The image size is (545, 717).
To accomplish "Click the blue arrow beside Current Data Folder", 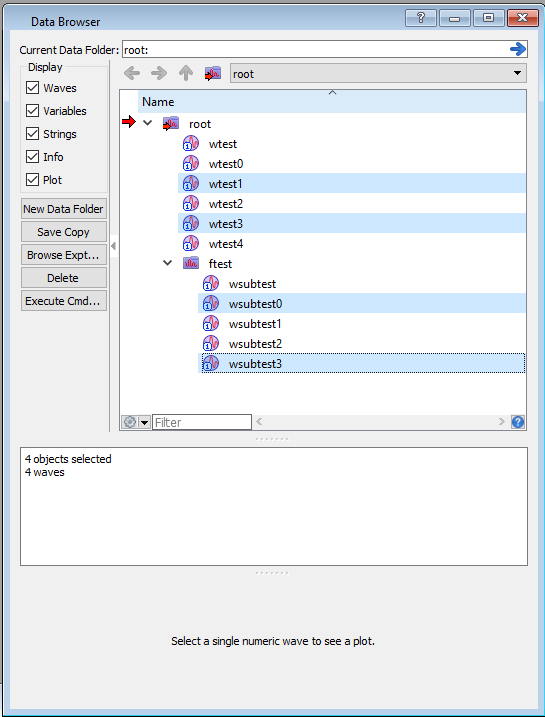I will coord(518,49).
